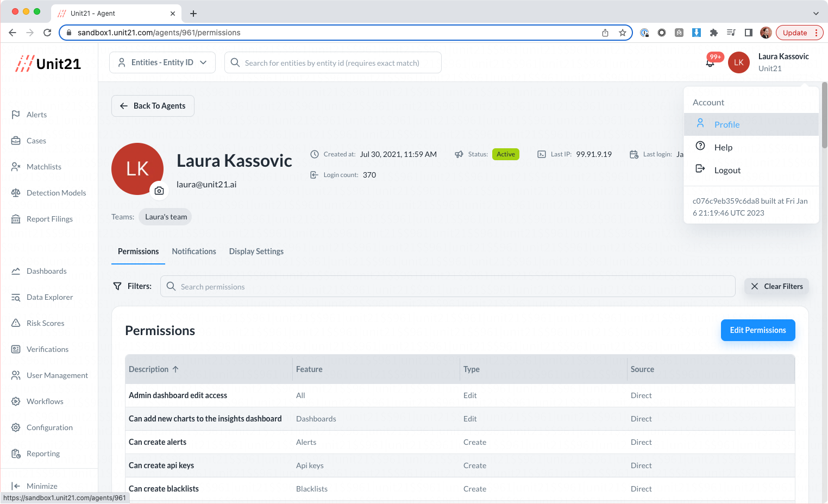Click the page vertical scrollbar
This screenshot has height=504, width=828.
[x=824, y=115]
